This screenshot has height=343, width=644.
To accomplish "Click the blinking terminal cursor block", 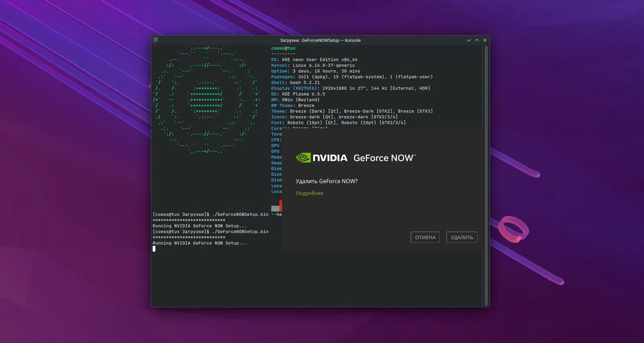I will 154,248.
